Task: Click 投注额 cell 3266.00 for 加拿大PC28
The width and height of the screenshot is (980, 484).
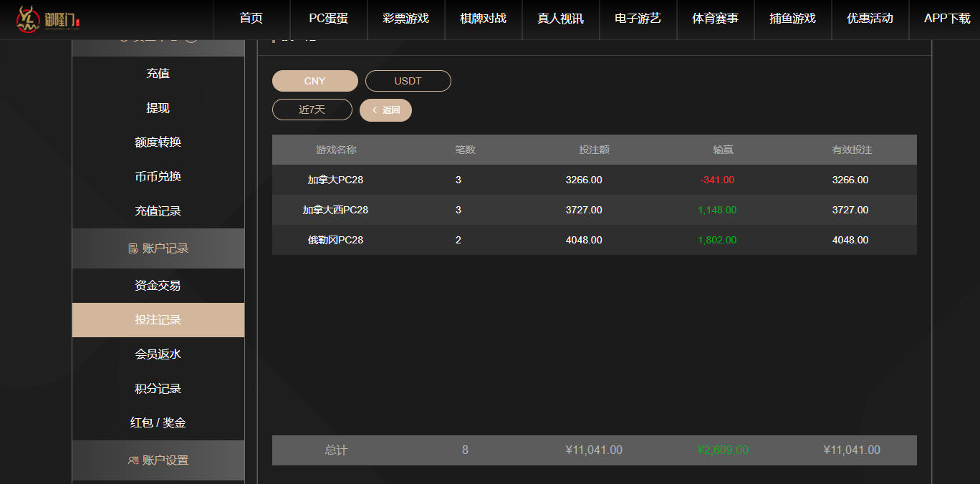Action: tap(584, 180)
